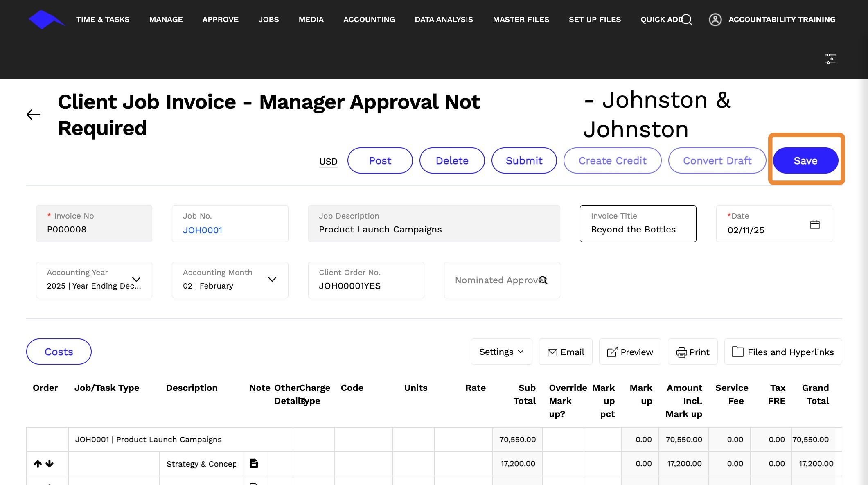This screenshot has width=868, height=485.
Task: Open note document icon for Strategy row
Action: tap(254, 463)
